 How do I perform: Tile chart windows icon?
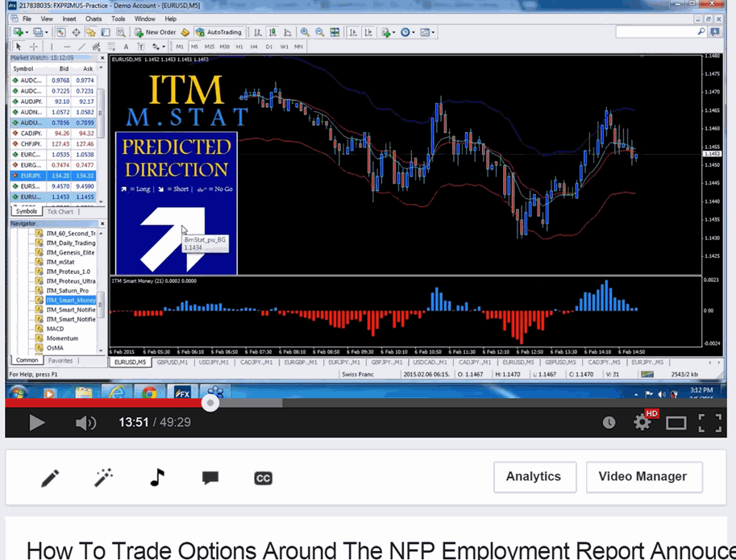[335, 32]
